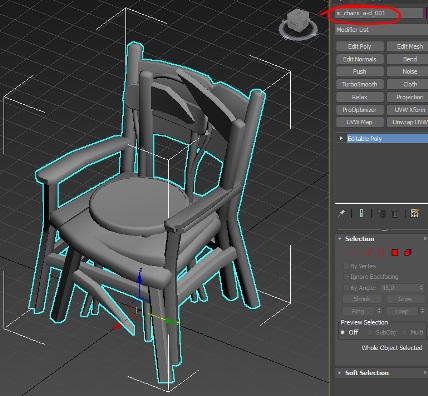The width and height of the screenshot is (428, 396).
Task: Click the Grow selection button
Action: pos(405,299)
